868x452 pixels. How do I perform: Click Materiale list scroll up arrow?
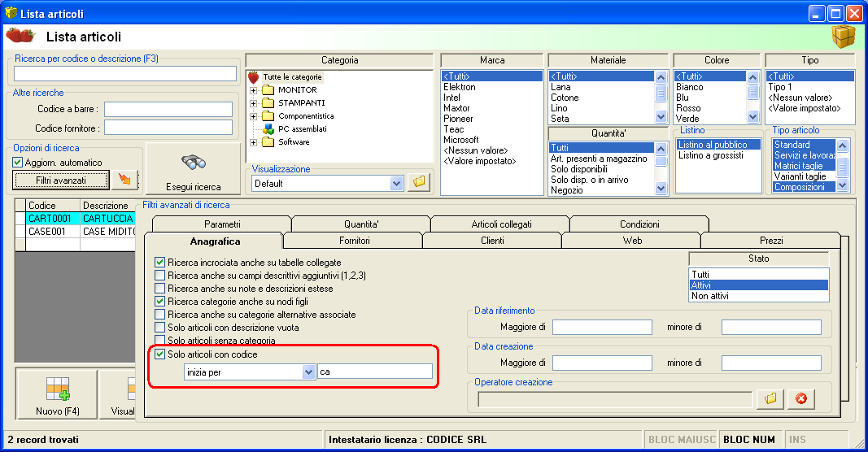[x=661, y=77]
